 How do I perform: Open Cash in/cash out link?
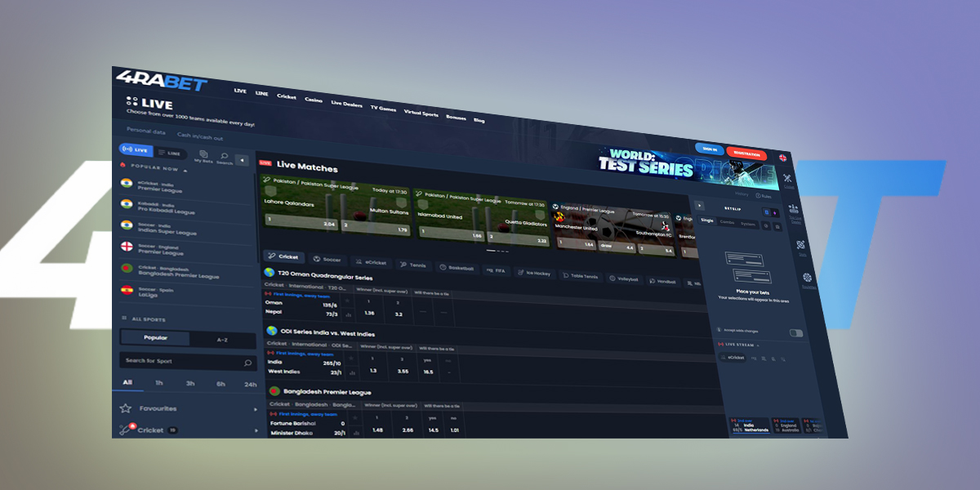point(200,137)
